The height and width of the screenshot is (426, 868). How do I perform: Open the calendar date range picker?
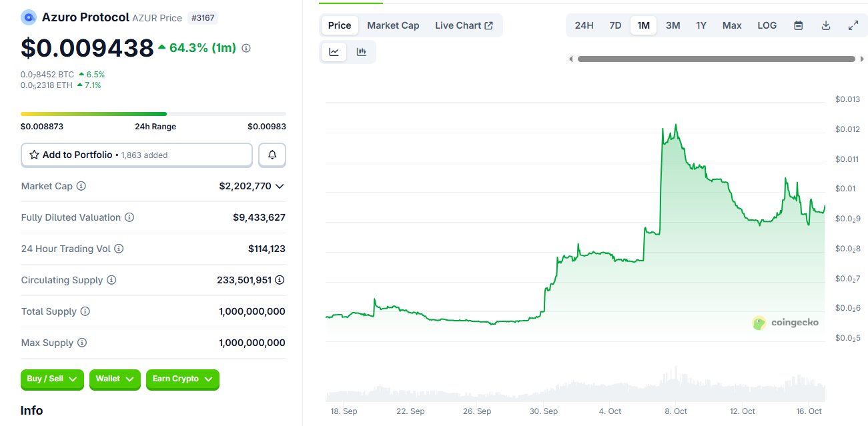pos(799,25)
